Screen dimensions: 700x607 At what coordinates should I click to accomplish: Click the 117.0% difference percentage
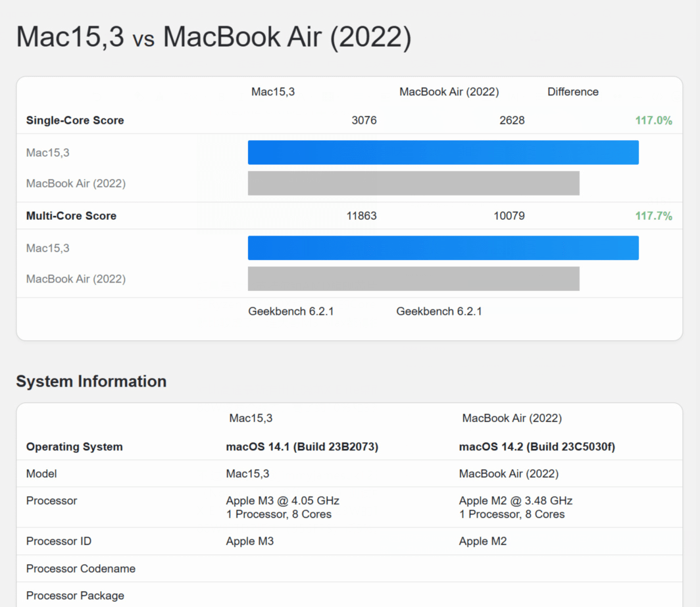tap(653, 120)
